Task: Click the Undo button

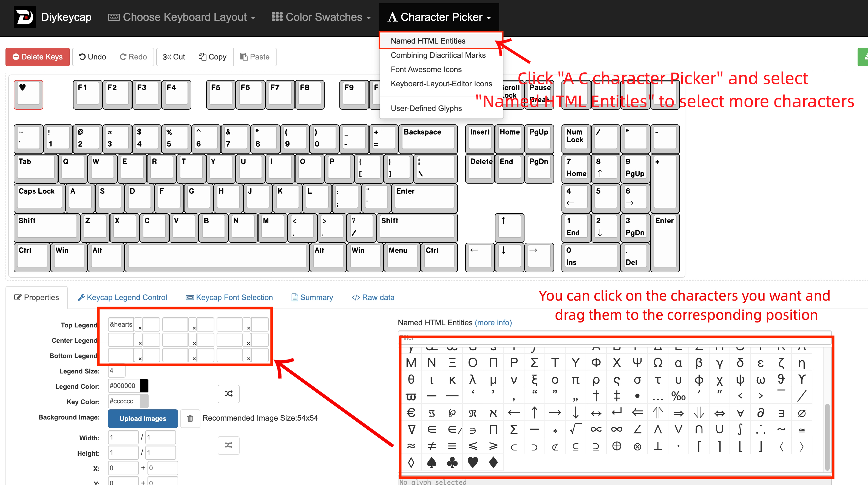Action: (x=93, y=57)
